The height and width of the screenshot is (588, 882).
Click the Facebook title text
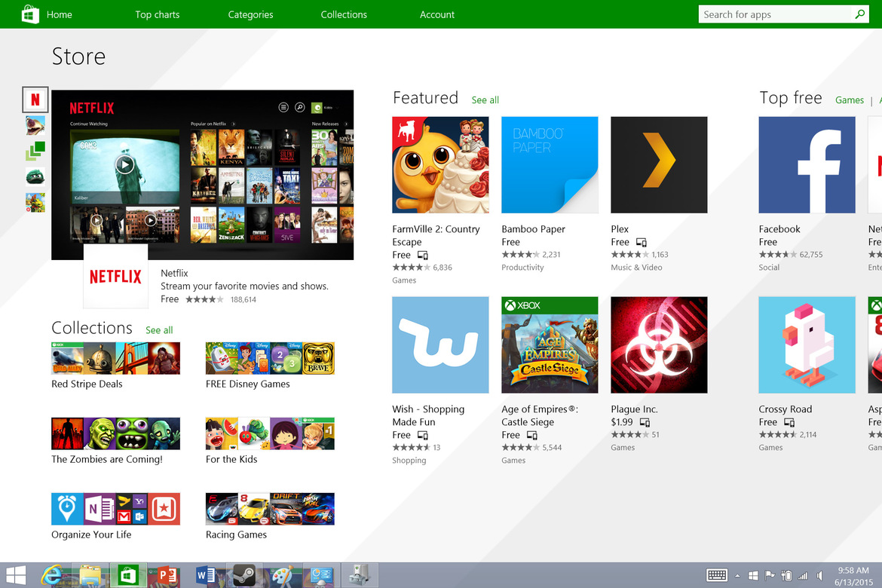pyautogui.click(x=779, y=229)
